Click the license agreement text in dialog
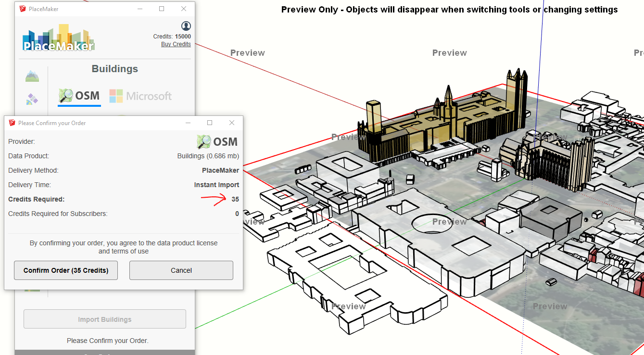The width and height of the screenshot is (644, 355). pyautogui.click(x=124, y=247)
